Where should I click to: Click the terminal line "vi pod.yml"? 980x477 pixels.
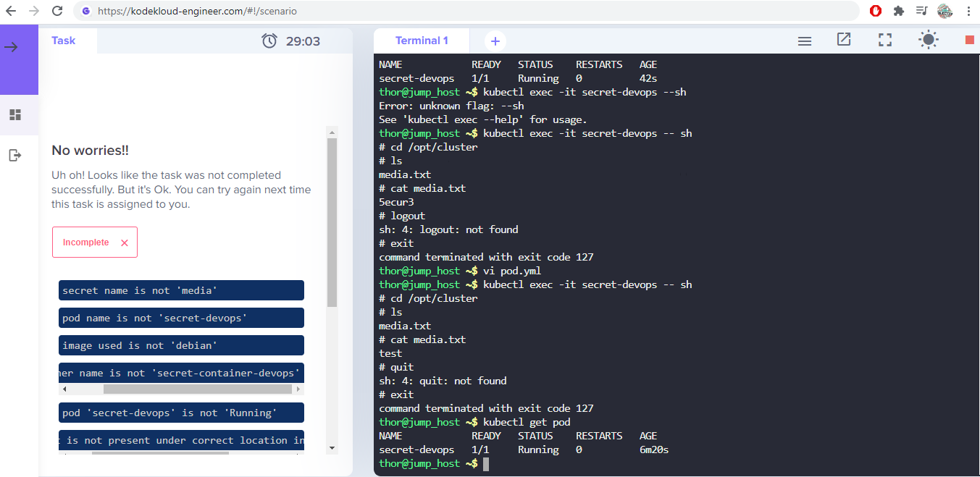pos(511,271)
